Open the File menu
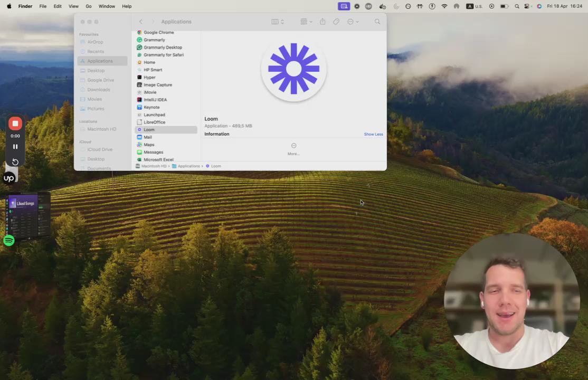 (x=43, y=6)
